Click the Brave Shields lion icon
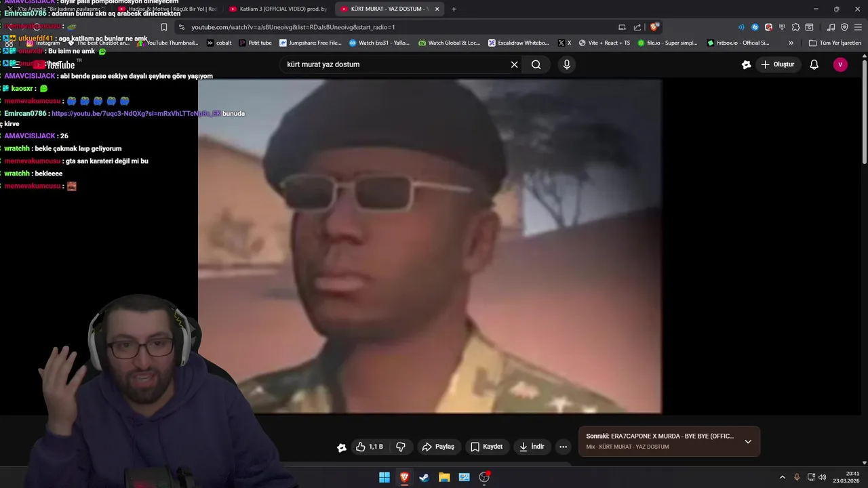 (x=654, y=27)
